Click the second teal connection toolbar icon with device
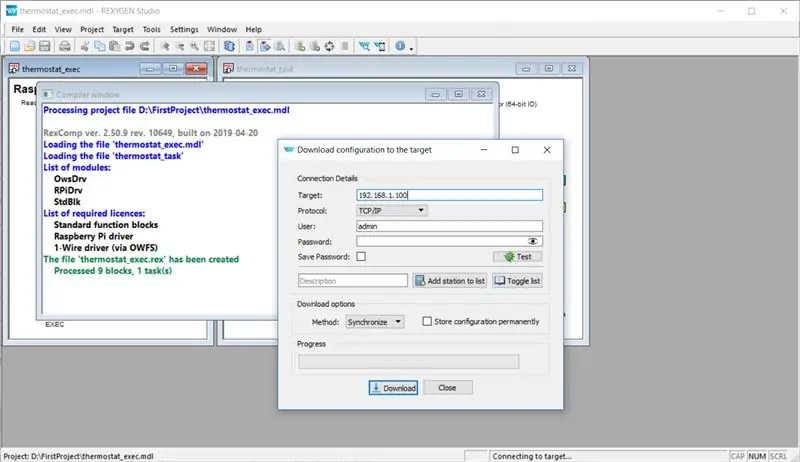This screenshot has height=462, width=800. tap(380, 46)
